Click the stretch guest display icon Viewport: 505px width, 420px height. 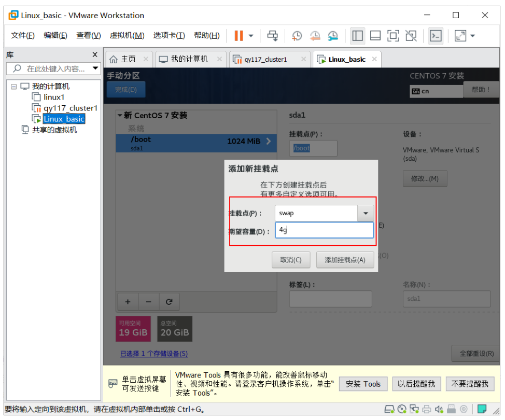click(x=460, y=35)
